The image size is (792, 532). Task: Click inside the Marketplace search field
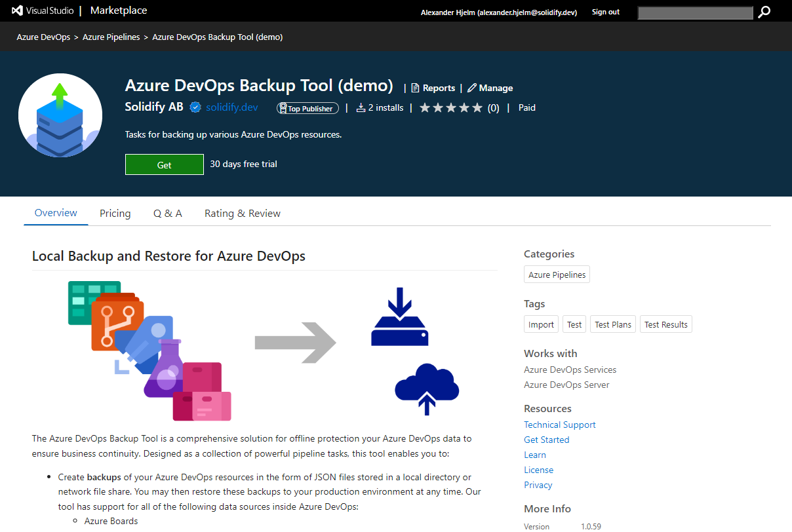coord(696,12)
